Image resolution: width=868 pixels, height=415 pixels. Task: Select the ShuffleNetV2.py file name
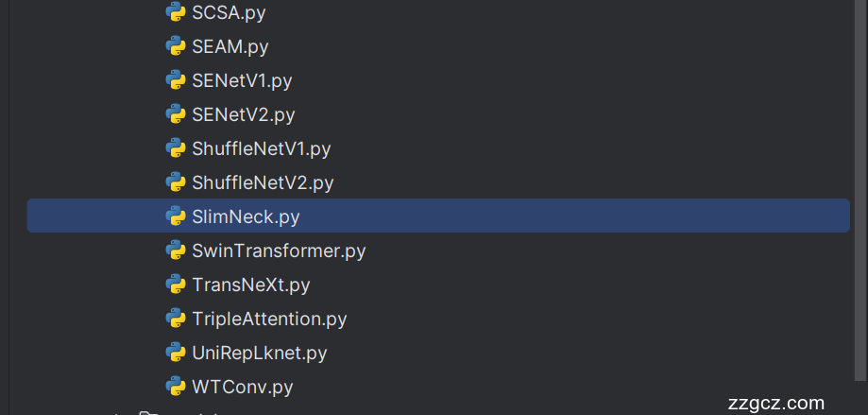click(263, 182)
